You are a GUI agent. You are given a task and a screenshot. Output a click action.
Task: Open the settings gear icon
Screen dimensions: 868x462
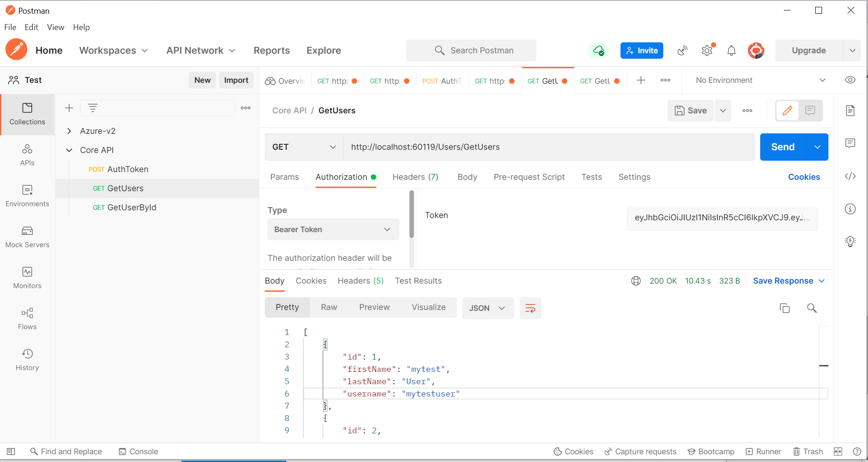[707, 51]
